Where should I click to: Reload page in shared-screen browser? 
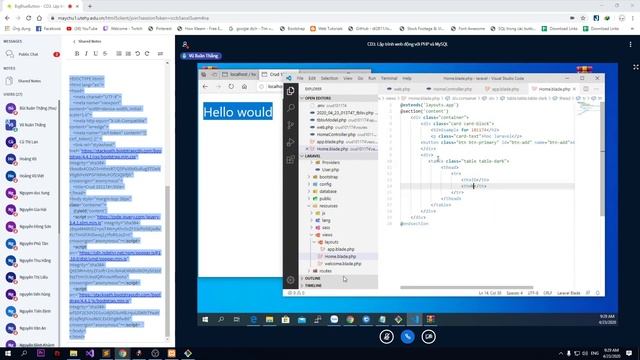coord(231,87)
